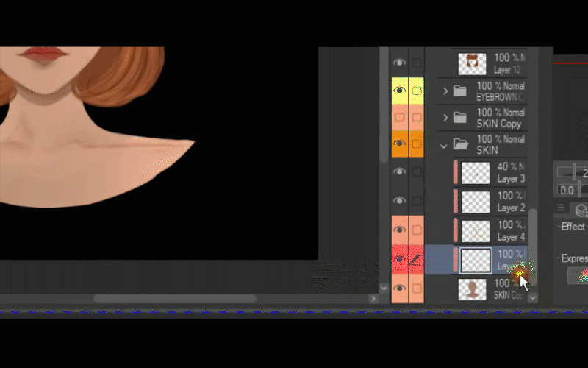Click the canvas scroll-right arrow
This screenshot has width=588, height=368.
tap(373, 299)
